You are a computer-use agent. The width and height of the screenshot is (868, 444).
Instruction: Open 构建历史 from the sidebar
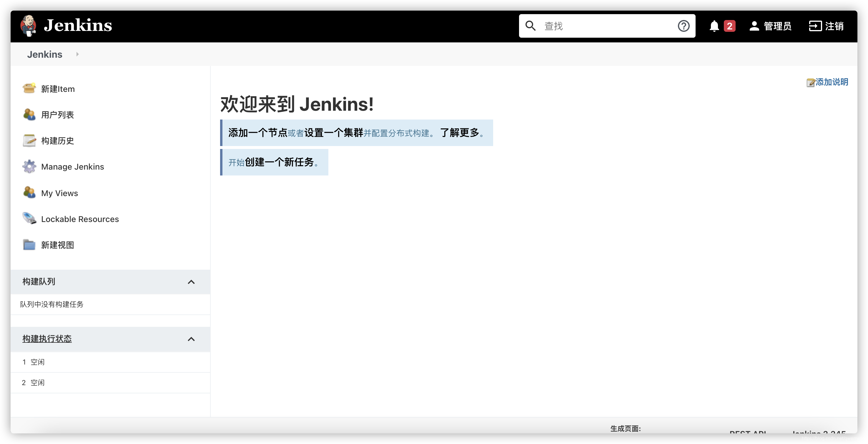57,141
